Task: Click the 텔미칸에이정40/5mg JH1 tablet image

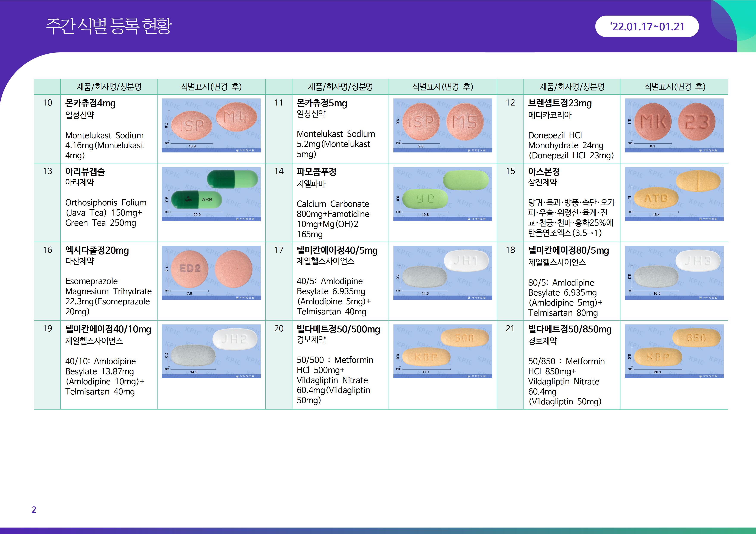Action: click(442, 272)
